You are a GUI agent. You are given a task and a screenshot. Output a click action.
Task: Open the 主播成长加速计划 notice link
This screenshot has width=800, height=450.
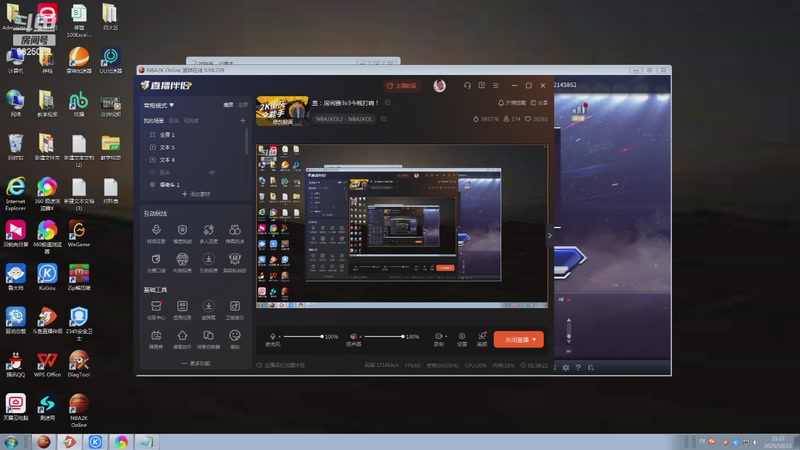pos(281,365)
